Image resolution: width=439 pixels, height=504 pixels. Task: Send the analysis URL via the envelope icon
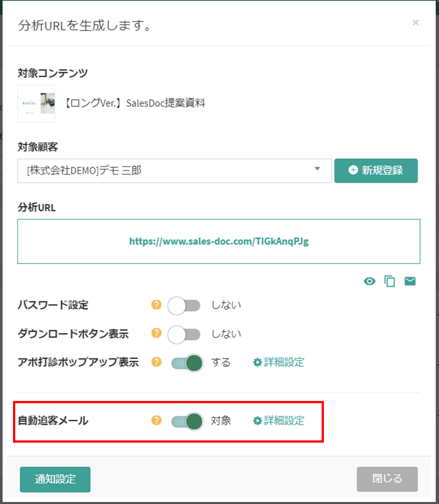[410, 281]
